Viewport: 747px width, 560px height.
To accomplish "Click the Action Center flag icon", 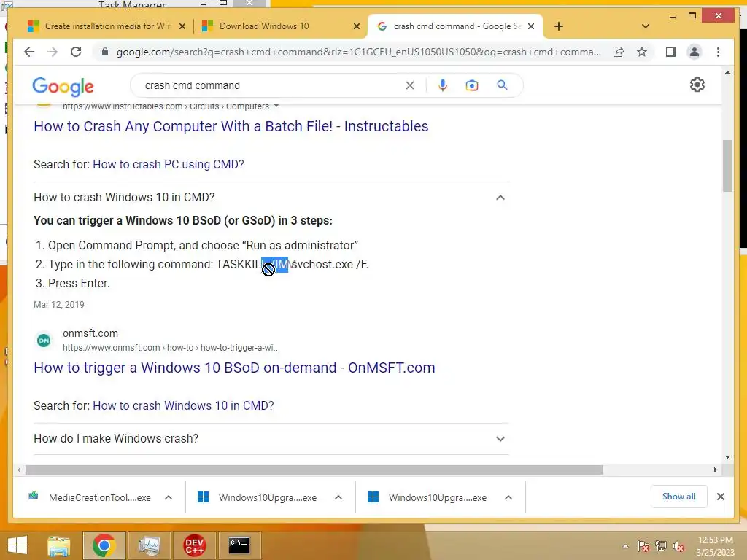I will point(643,546).
